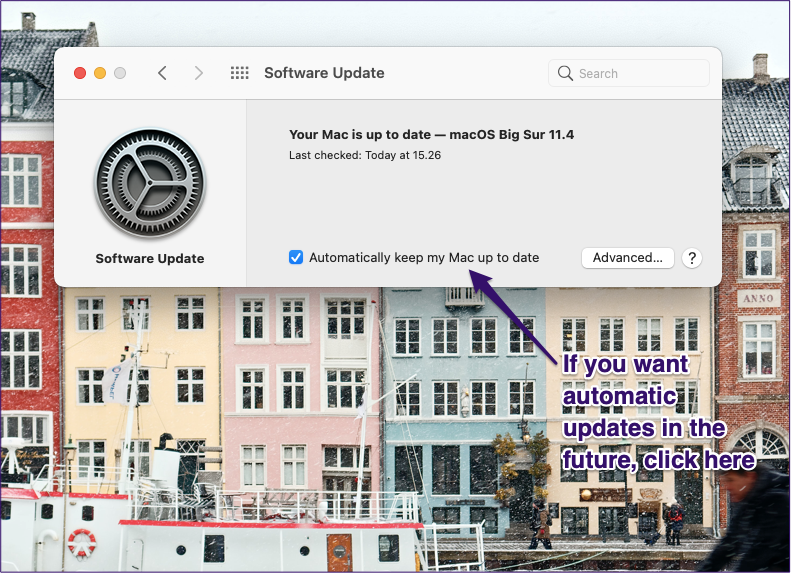The width and height of the screenshot is (791, 573).
Task: Click the 'Last checked: Today at 15.26' text
Action: coord(365,155)
